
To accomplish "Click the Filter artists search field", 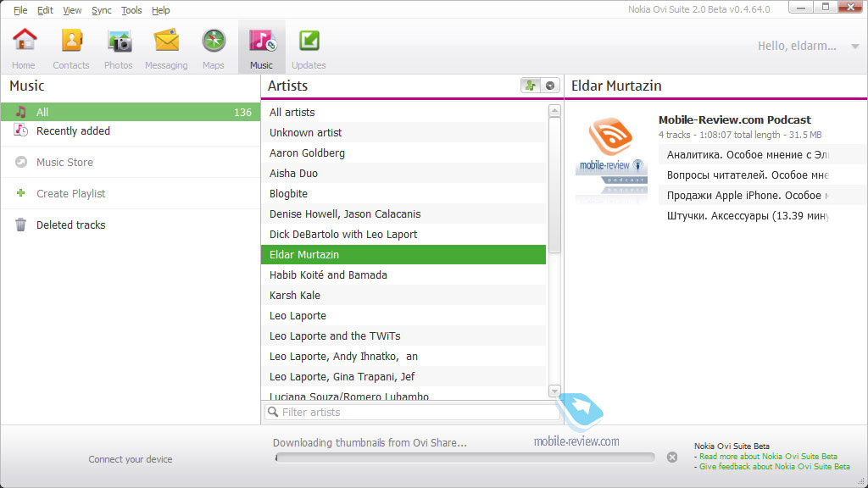I will tap(413, 413).
